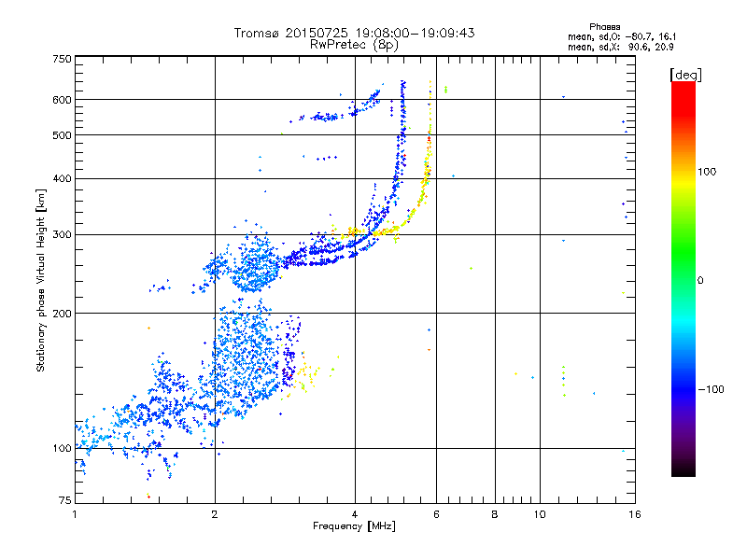The width and height of the screenshot is (747, 560).
Task: Click the colorbar tick label '0'
Action: coord(700,280)
